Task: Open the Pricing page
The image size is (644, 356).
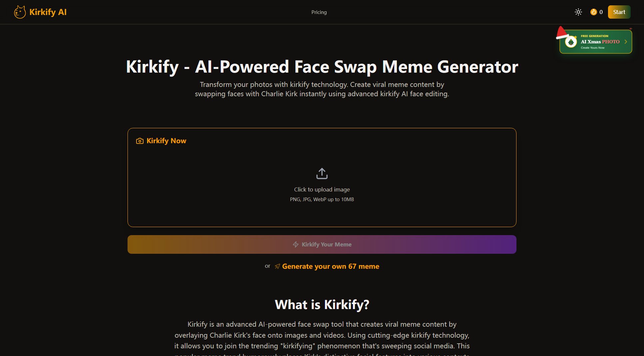Action: click(x=319, y=12)
